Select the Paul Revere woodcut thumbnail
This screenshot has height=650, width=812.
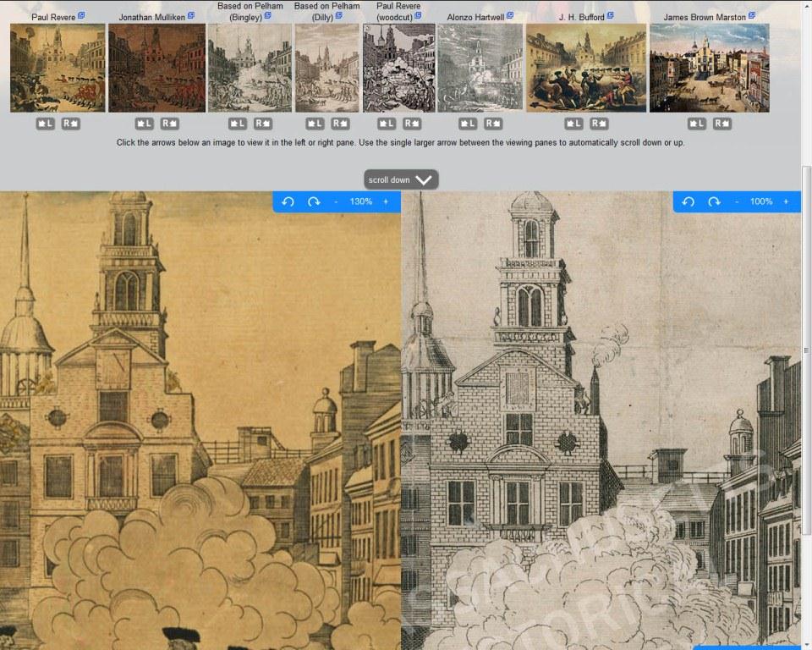coord(398,68)
